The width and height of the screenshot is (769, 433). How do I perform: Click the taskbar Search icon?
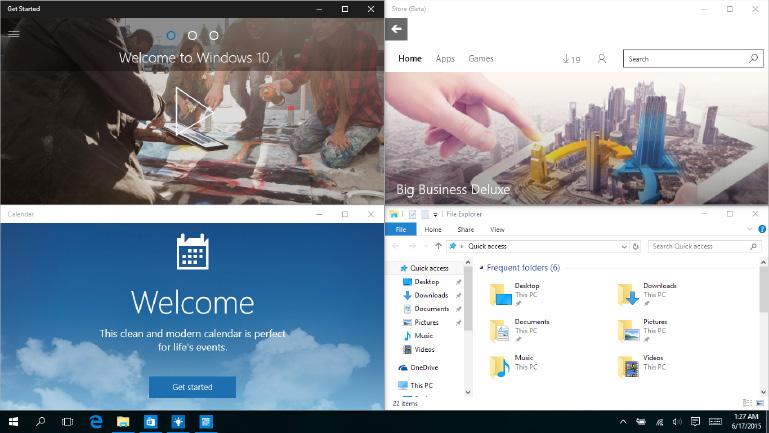pyautogui.click(x=41, y=422)
